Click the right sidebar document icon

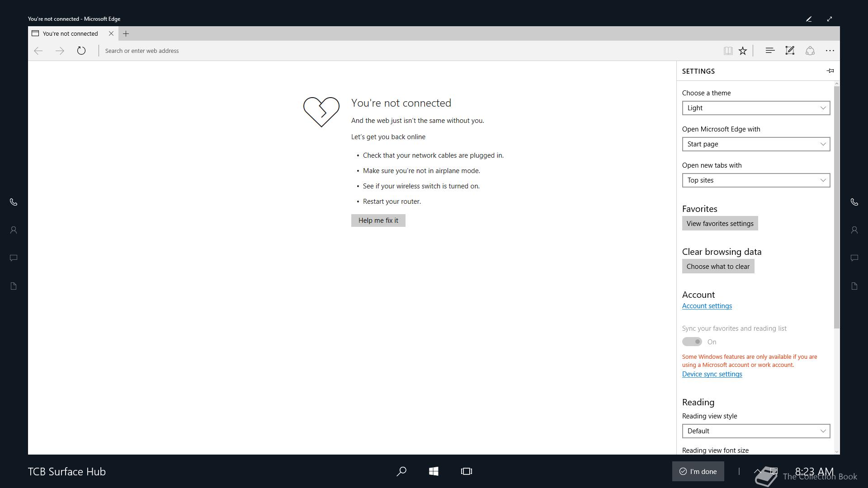[x=854, y=286]
